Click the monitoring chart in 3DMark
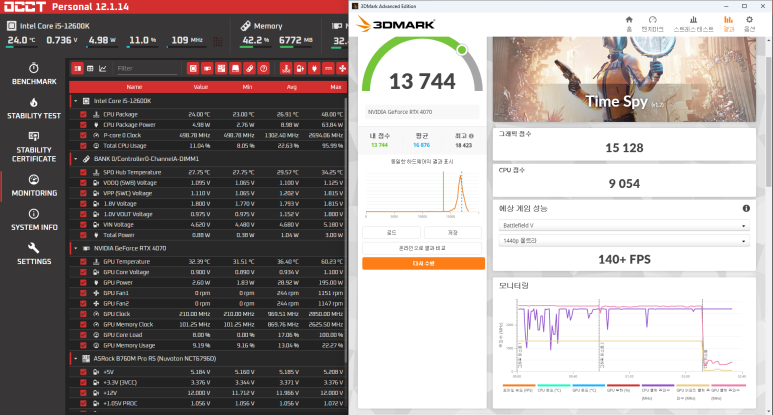Viewport: 773px width, 415px height. (624, 339)
